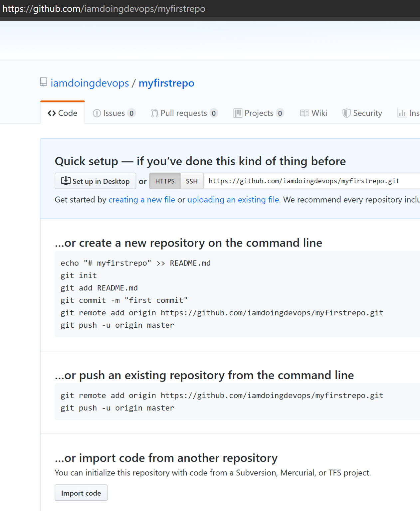Screen dimensions: 420x511
Task: Click the Set up in Desktop button
Action: [96, 181]
